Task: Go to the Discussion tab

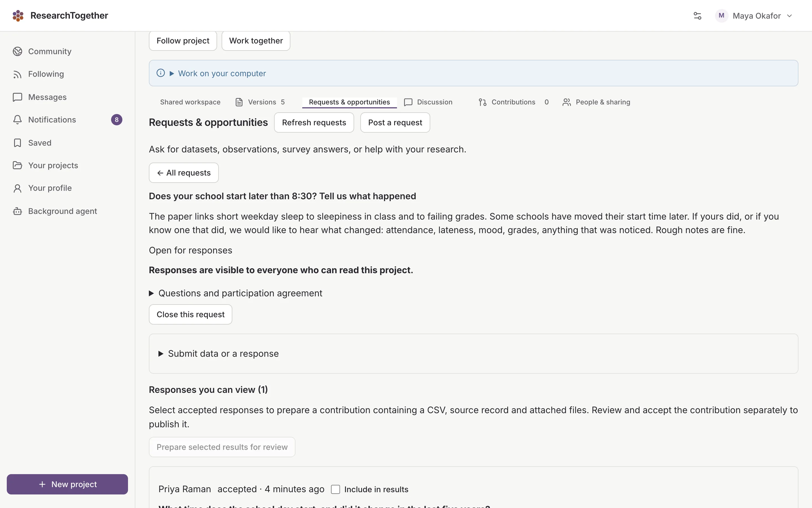Action: pyautogui.click(x=428, y=102)
